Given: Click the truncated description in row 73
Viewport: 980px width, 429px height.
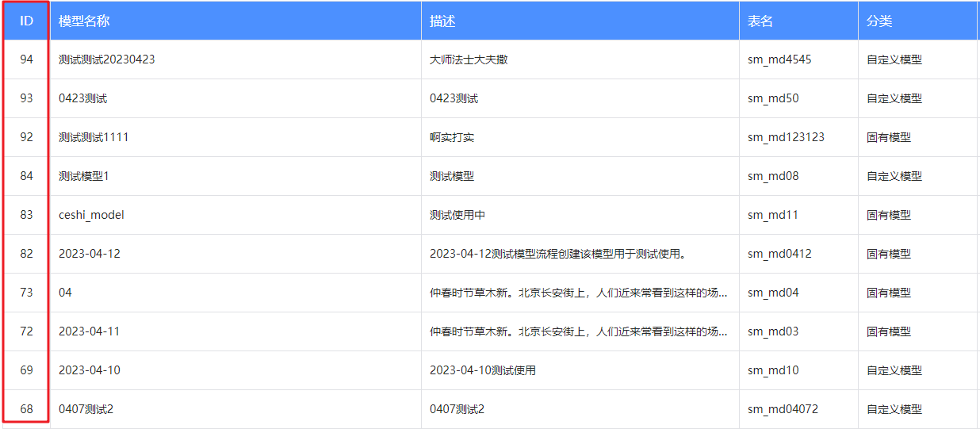Looking at the screenshot, I should click(578, 293).
